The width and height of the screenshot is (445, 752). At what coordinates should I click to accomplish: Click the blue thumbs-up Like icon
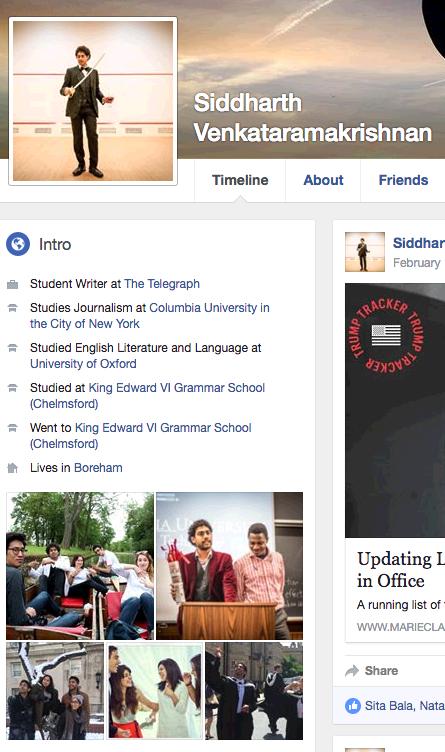[353, 705]
